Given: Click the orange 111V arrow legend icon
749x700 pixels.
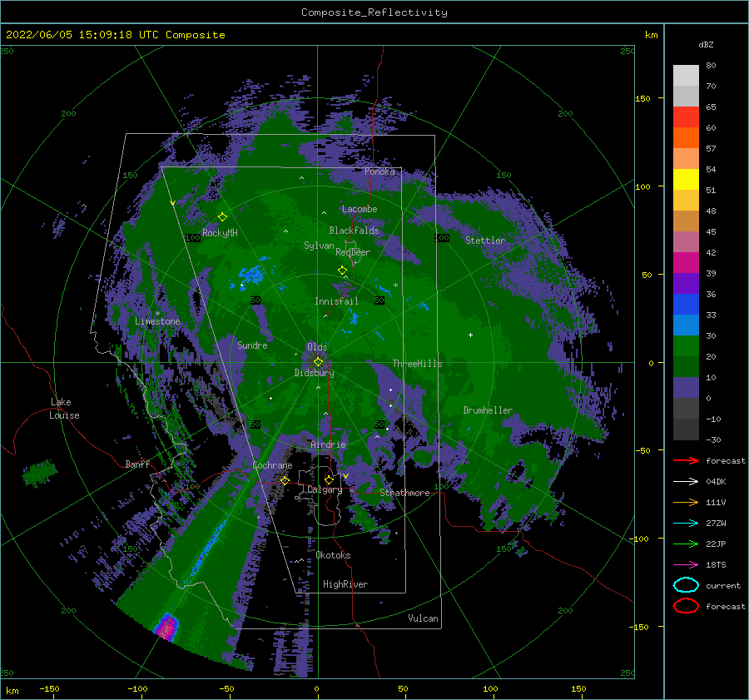Looking at the screenshot, I should [x=686, y=502].
